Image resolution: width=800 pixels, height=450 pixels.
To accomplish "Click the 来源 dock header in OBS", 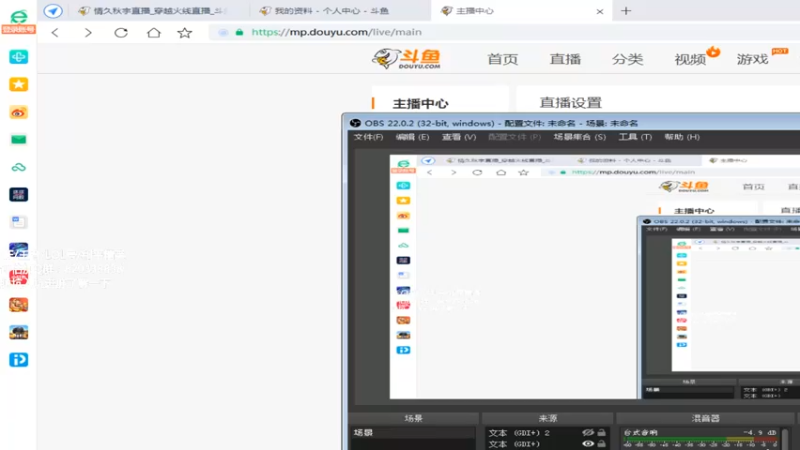I will pos(547,418).
